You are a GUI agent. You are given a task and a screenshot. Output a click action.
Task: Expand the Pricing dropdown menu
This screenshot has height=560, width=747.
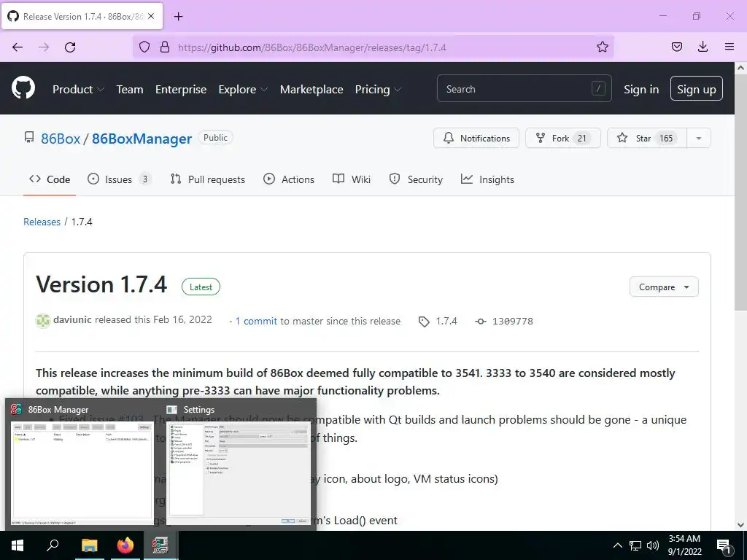pyautogui.click(x=378, y=90)
